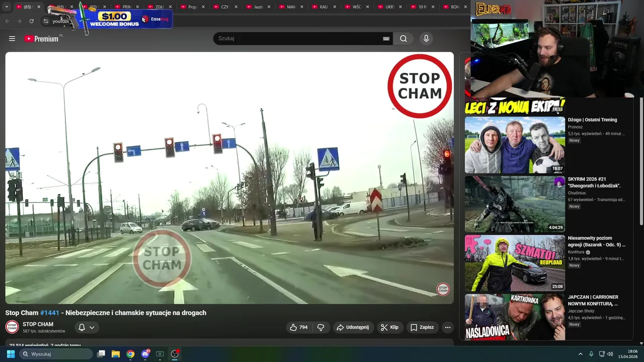Dislike the video with thumbs-down icon
Screen dimensions: 644x362
(321, 327)
